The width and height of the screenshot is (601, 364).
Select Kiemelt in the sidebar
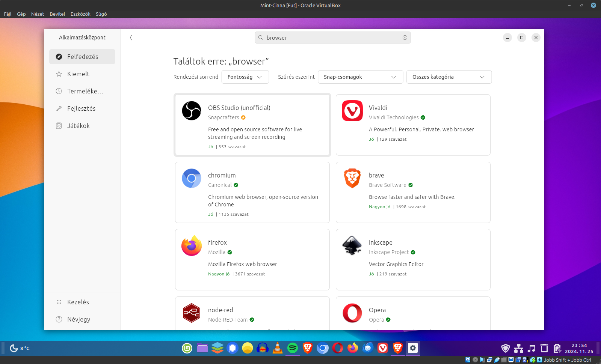coord(82,74)
